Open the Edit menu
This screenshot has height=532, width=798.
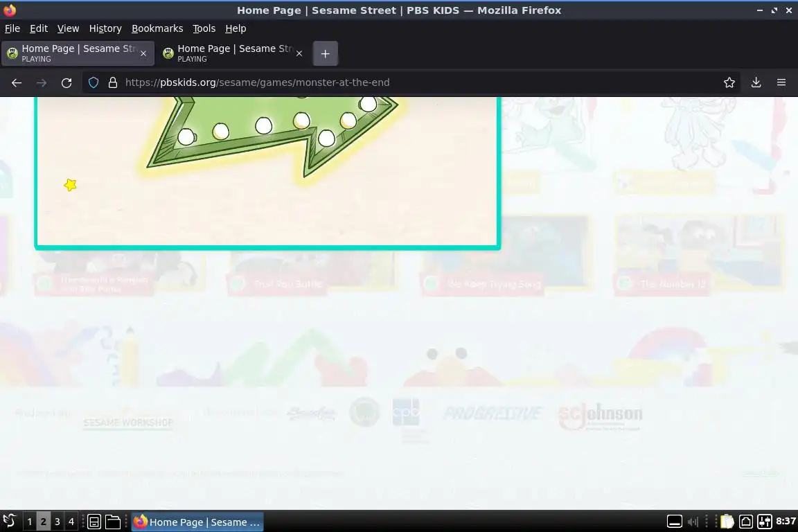pyautogui.click(x=39, y=28)
